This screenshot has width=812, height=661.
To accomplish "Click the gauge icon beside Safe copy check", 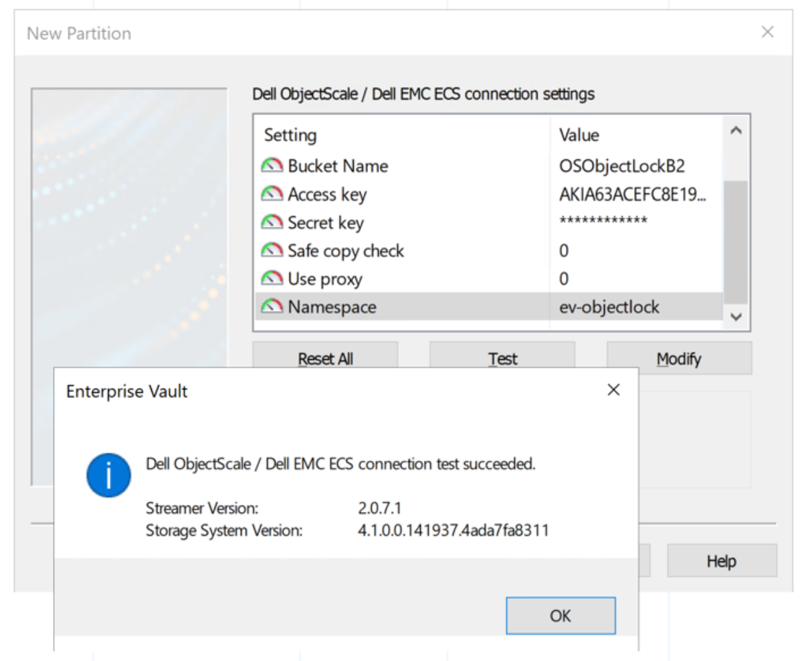I will click(272, 250).
